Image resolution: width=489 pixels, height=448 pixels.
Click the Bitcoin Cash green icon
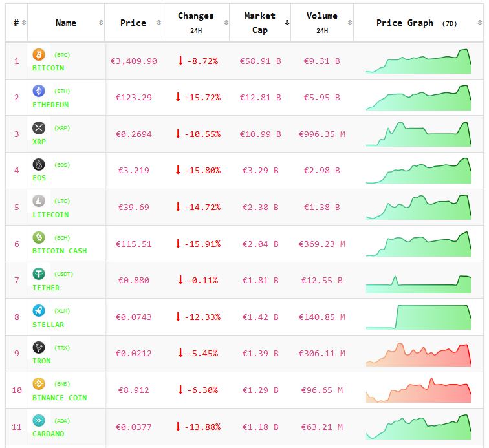(39, 238)
